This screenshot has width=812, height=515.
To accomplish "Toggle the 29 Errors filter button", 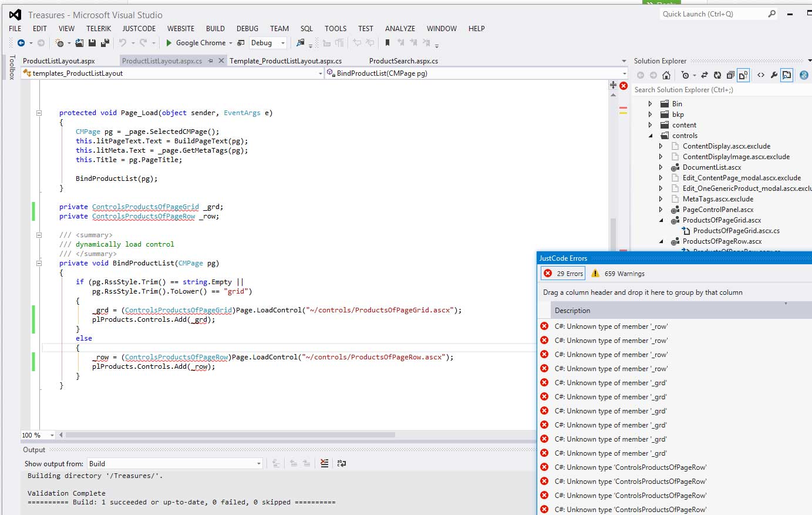I will pos(564,273).
